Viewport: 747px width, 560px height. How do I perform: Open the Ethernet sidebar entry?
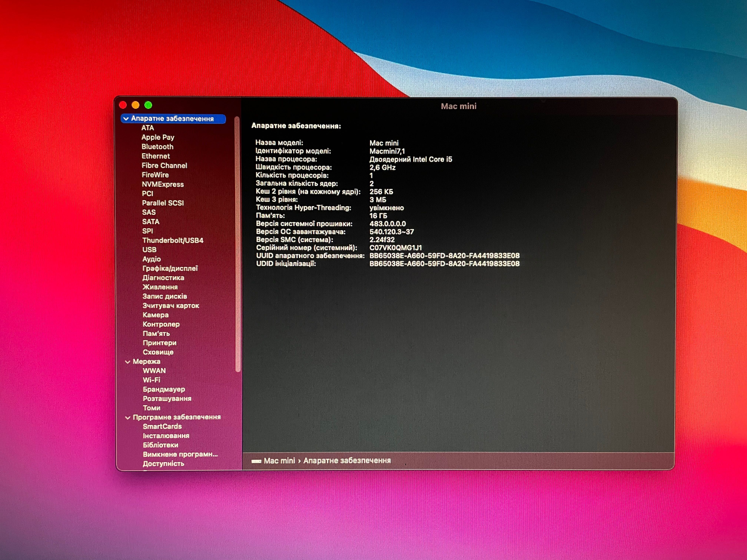(156, 156)
